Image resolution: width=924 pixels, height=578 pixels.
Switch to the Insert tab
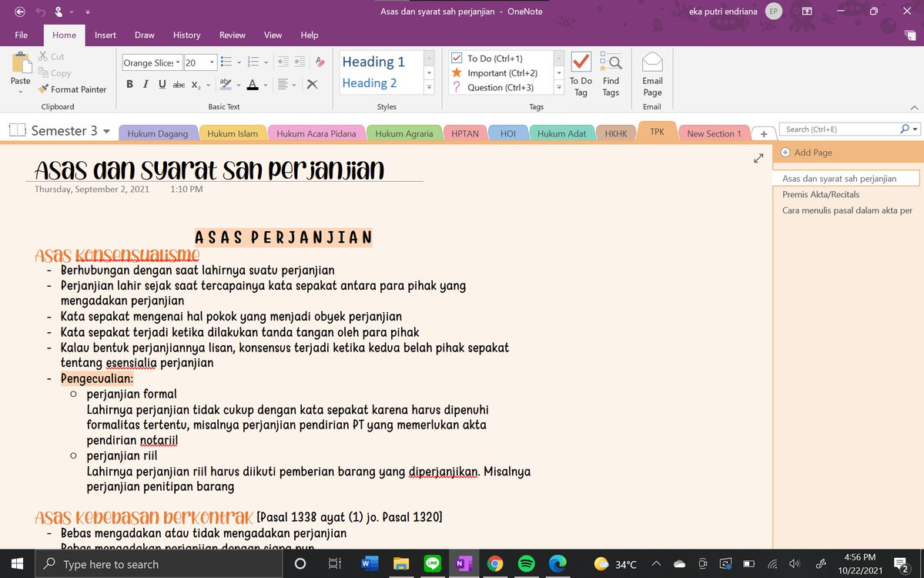(x=105, y=35)
